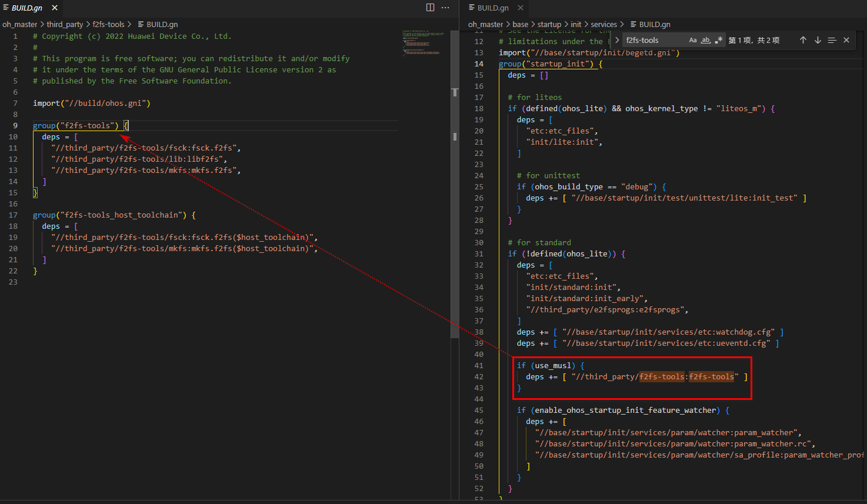Open init breadcrumb in the right editor
The width and height of the screenshot is (867, 504).
576,24
